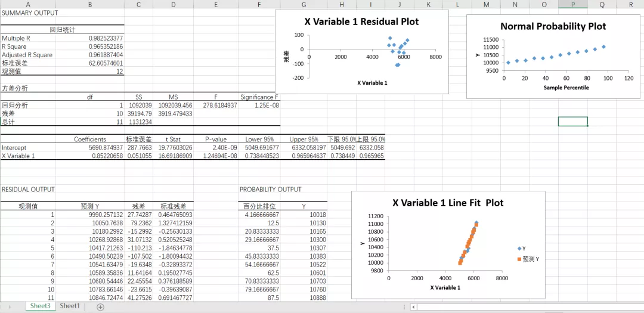Select the 预测 Y column header cell
This screenshot has height=313, width=644.
89,206
